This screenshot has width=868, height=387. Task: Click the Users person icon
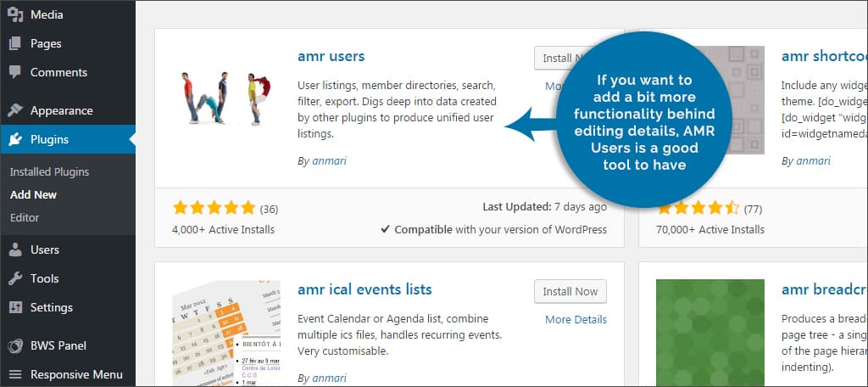point(15,250)
